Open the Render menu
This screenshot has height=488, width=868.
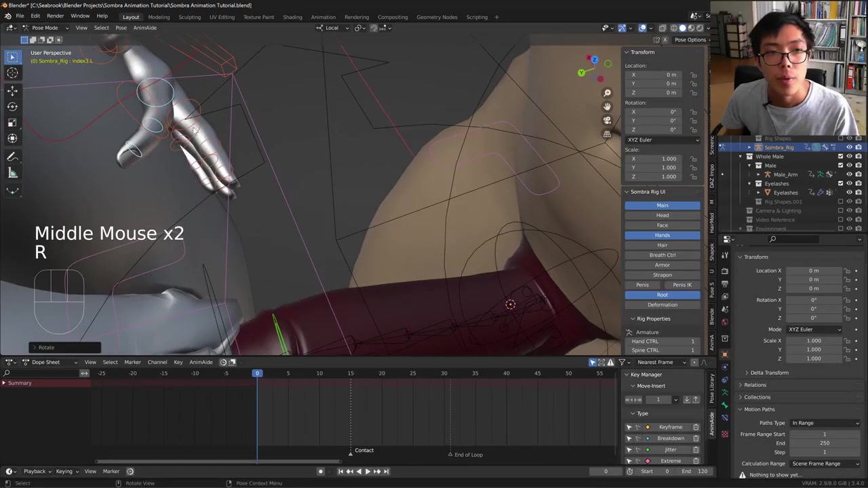[x=55, y=16]
